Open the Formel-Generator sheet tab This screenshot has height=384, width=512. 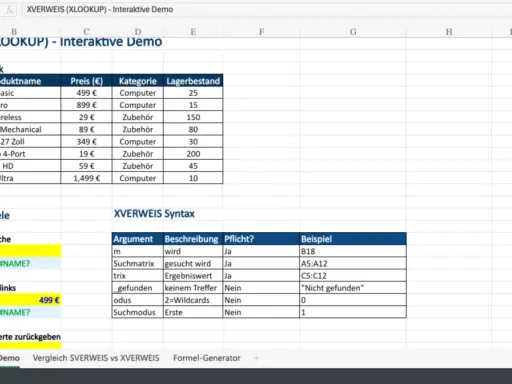(207, 358)
